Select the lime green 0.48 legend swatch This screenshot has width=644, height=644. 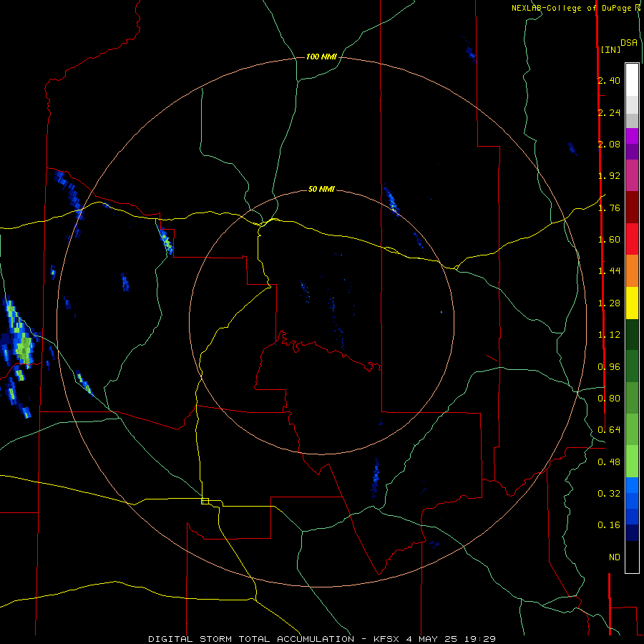pos(632,462)
